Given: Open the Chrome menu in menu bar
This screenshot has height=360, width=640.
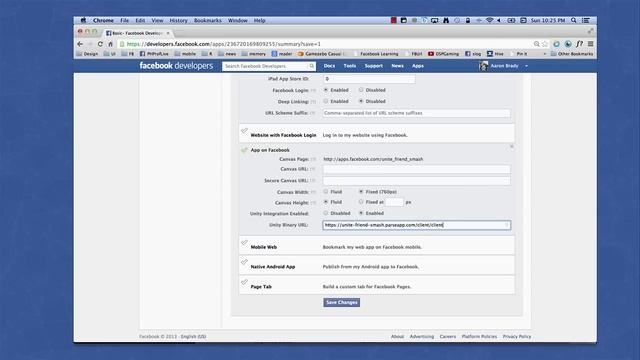Looking at the screenshot, I should coord(103,20).
